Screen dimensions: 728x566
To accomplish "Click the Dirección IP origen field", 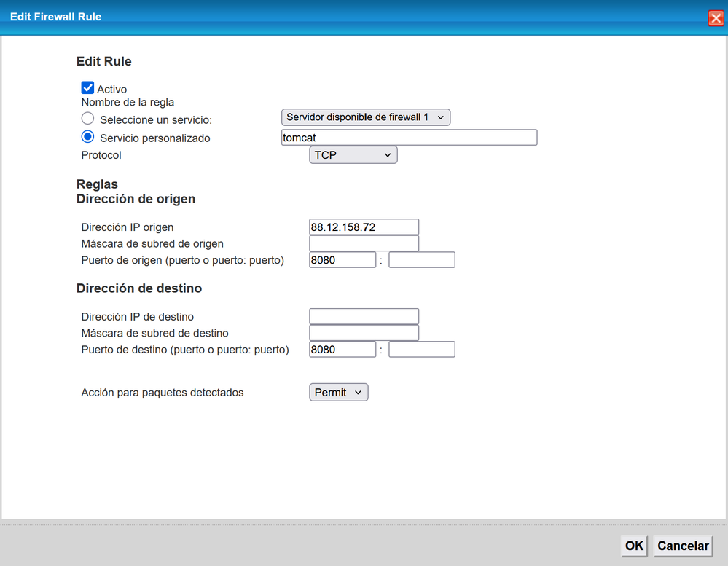I will point(364,226).
